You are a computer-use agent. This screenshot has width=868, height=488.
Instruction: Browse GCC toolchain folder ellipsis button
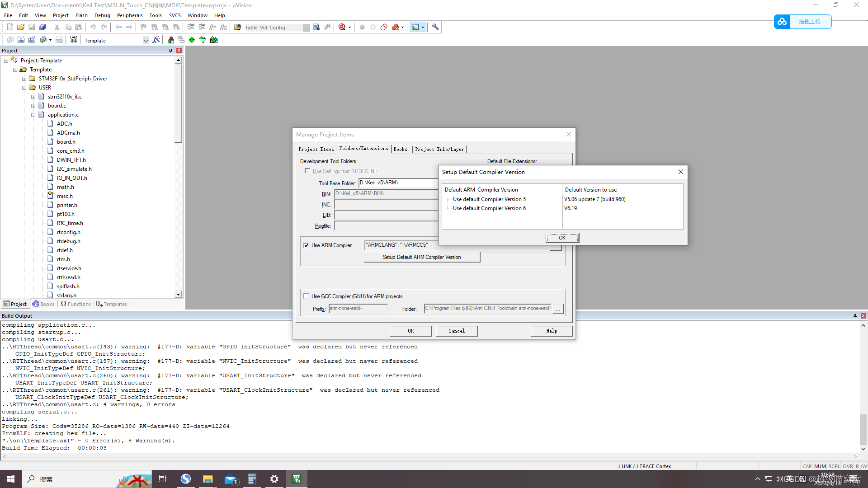558,309
